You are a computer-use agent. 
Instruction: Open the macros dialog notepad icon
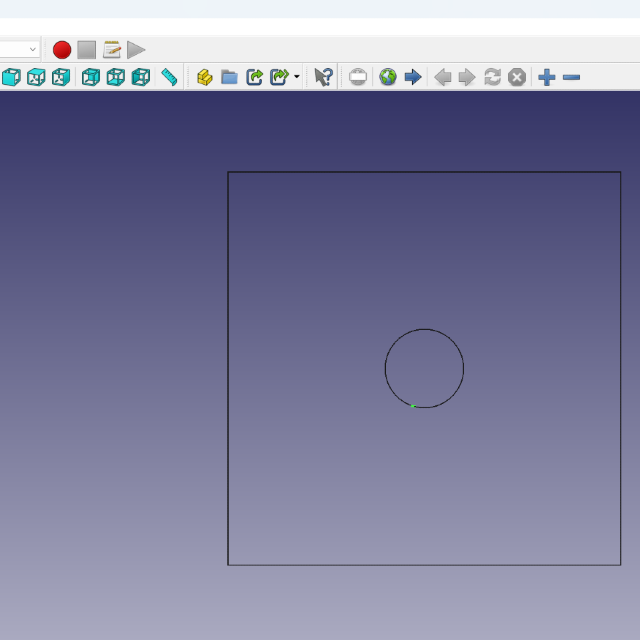coord(112,49)
